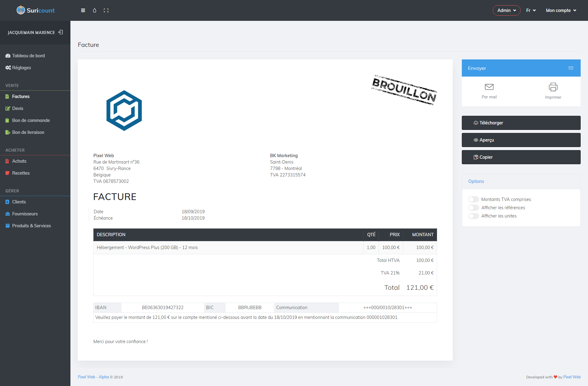The width and height of the screenshot is (588, 386).
Task: Click the Recettes red note icon
Action: point(8,173)
